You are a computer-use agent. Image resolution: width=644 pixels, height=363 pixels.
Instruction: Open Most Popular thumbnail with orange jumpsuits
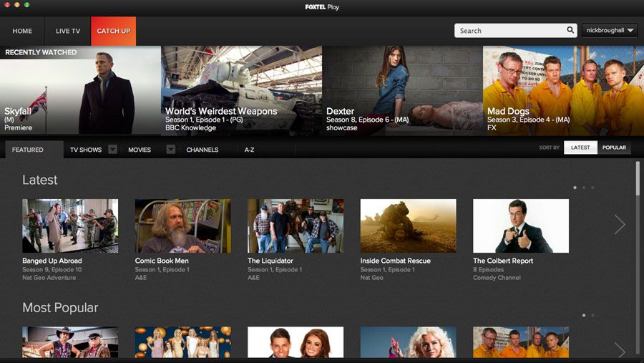pos(521,342)
